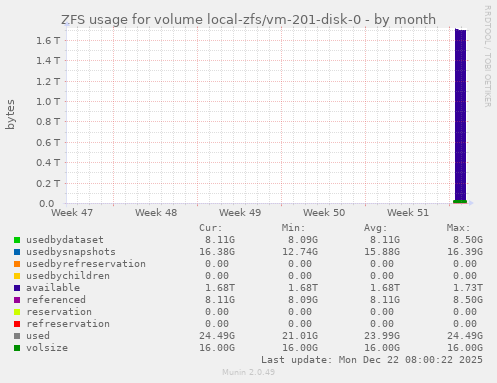Click the Week 47 axis label
Viewport: 497px width, 383px height.
tap(72, 213)
